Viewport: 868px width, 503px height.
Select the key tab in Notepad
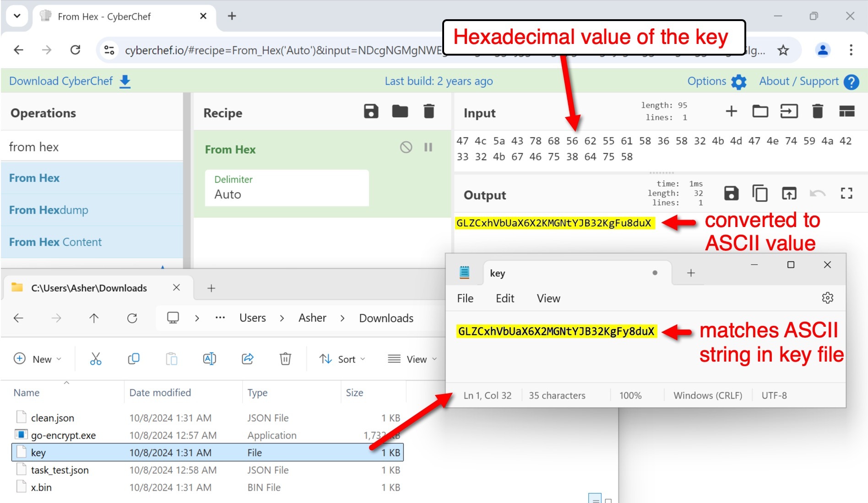coord(577,273)
